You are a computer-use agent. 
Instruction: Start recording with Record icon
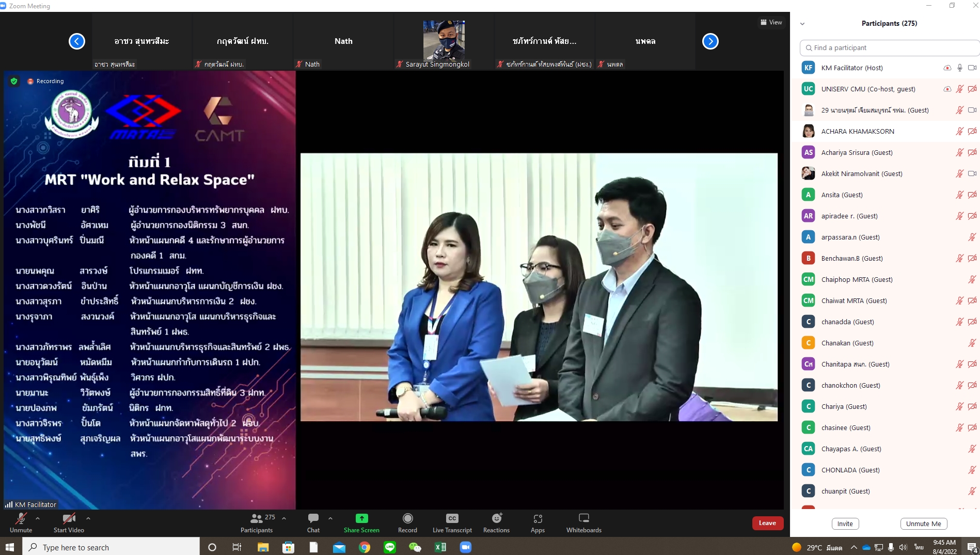point(407,518)
